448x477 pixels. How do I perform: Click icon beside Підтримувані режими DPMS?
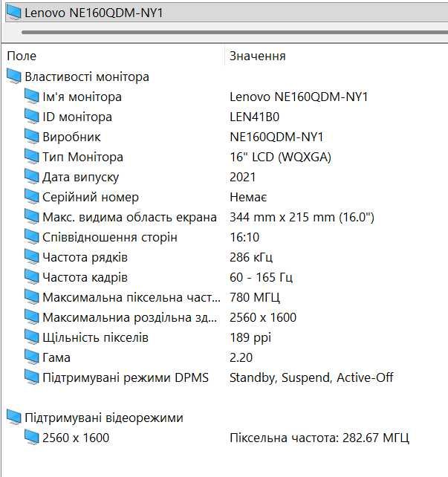point(32,377)
